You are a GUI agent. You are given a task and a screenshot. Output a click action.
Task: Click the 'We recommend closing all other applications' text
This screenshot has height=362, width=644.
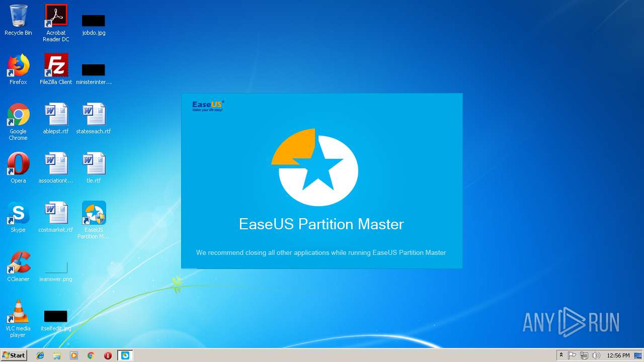coord(321,252)
